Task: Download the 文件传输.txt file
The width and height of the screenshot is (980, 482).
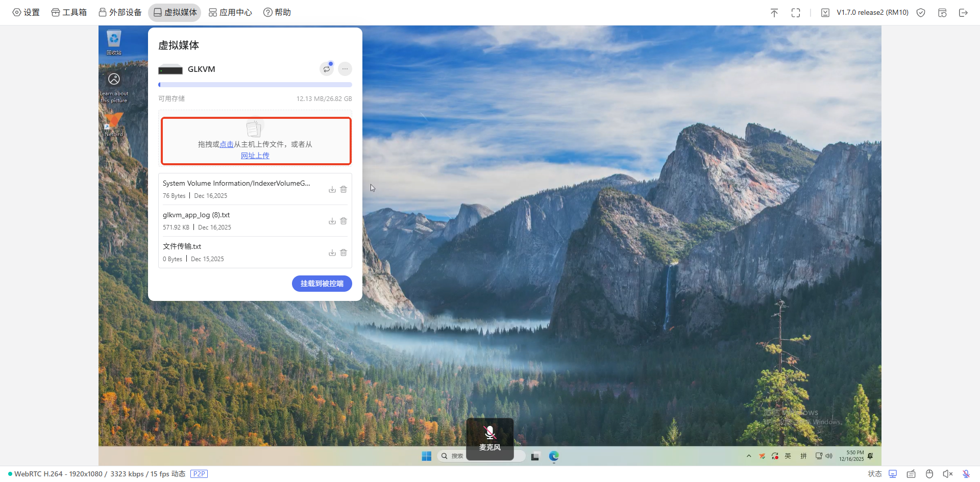Action: [x=332, y=252]
